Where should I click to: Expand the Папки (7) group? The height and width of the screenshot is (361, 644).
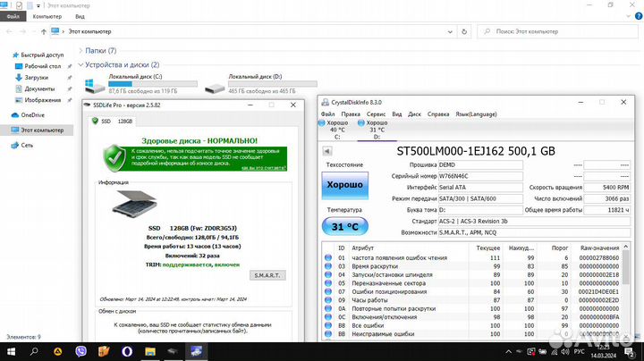click(80, 50)
